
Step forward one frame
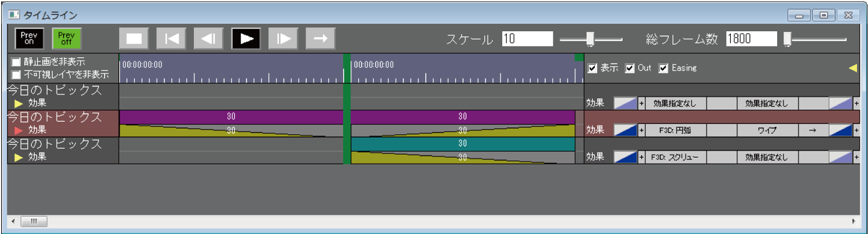point(283,39)
